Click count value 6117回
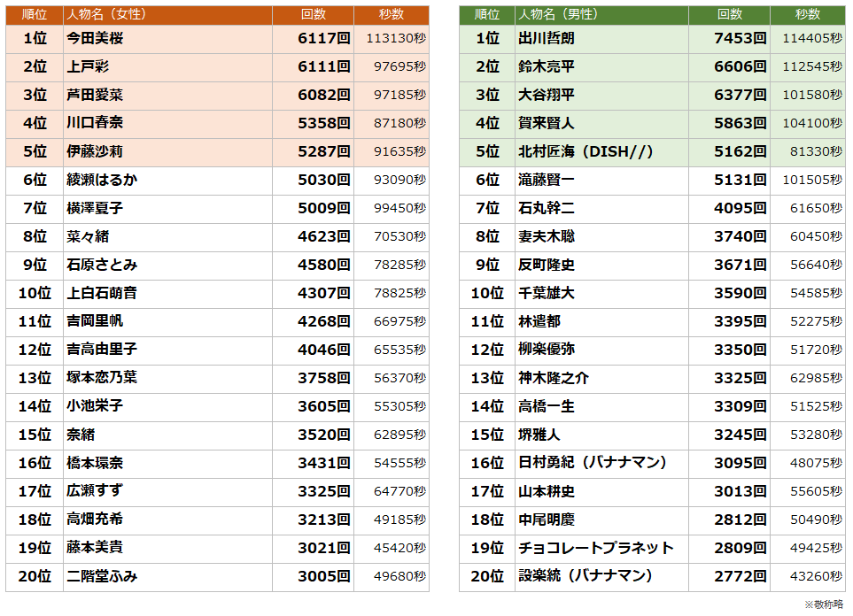 pyautogui.click(x=323, y=39)
